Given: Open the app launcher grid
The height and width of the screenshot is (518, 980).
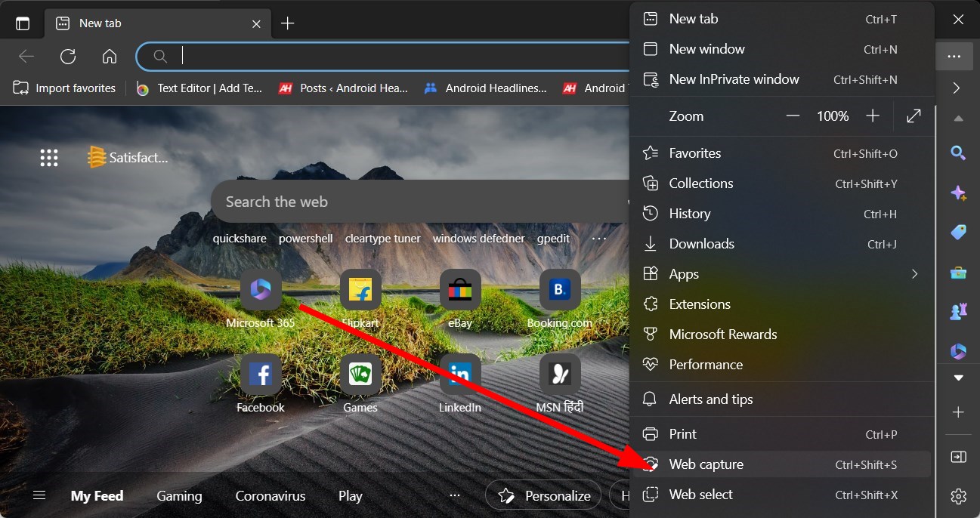Looking at the screenshot, I should pos(49,157).
